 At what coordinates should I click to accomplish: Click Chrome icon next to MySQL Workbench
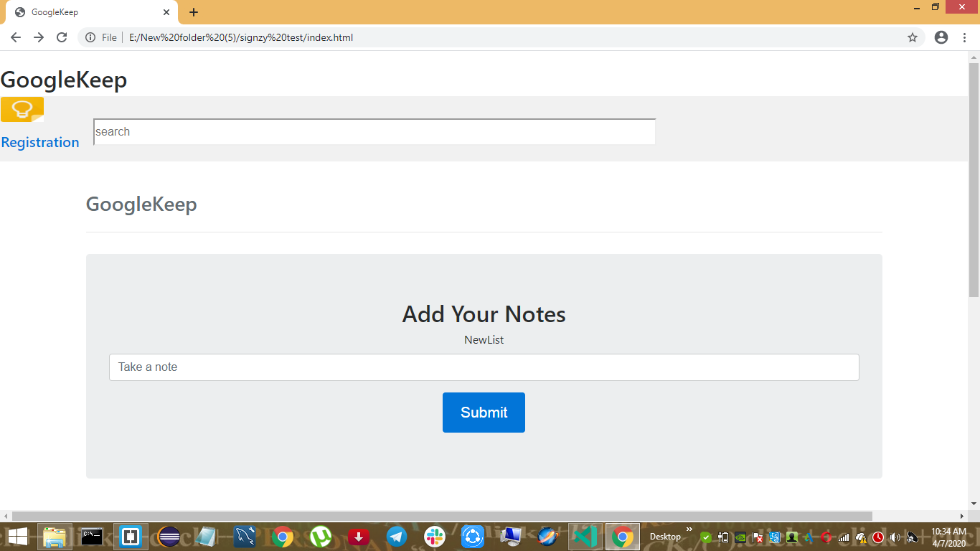click(x=283, y=537)
